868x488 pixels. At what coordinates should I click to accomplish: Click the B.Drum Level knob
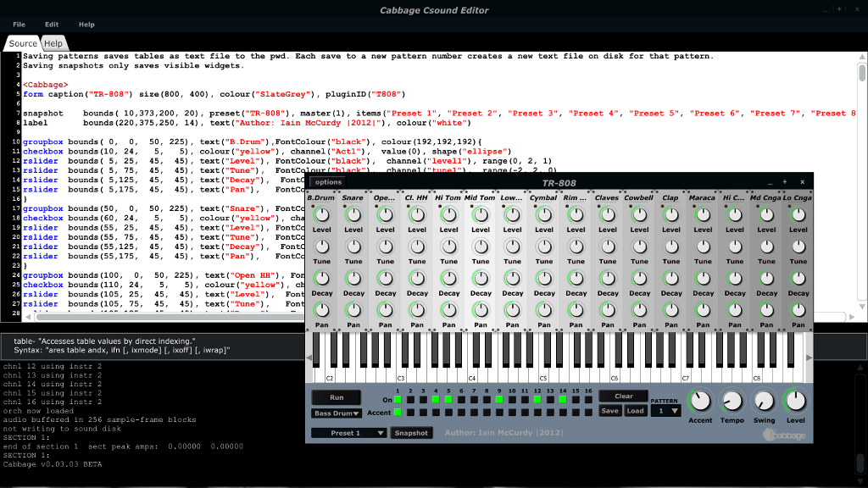[x=322, y=216]
